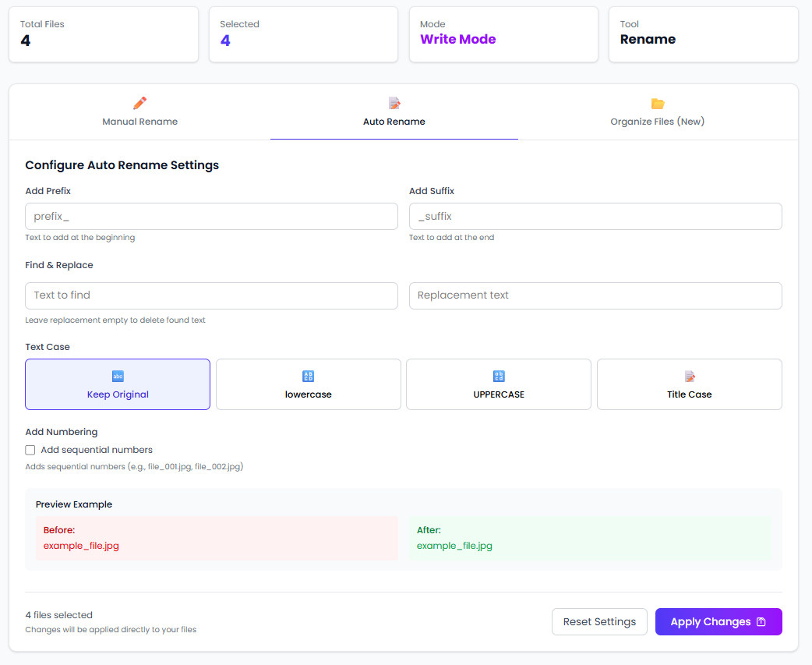
Task: Select the Title Case option
Action: [688, 384]
